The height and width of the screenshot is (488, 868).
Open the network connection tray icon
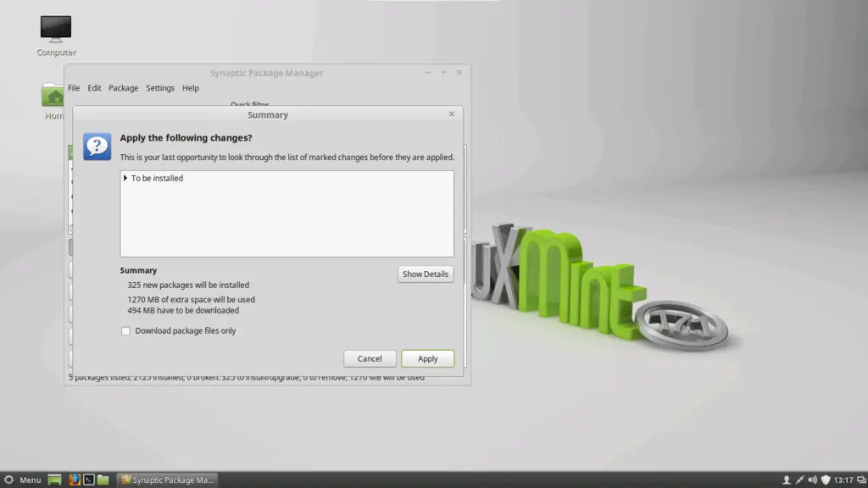coord(799,480)
